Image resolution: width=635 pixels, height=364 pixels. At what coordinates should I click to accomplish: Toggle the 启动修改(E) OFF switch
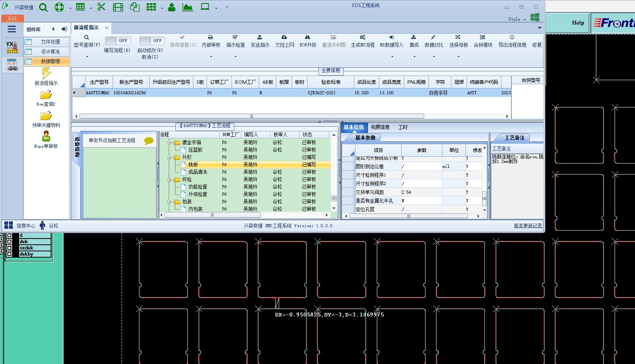coord(152,41)
